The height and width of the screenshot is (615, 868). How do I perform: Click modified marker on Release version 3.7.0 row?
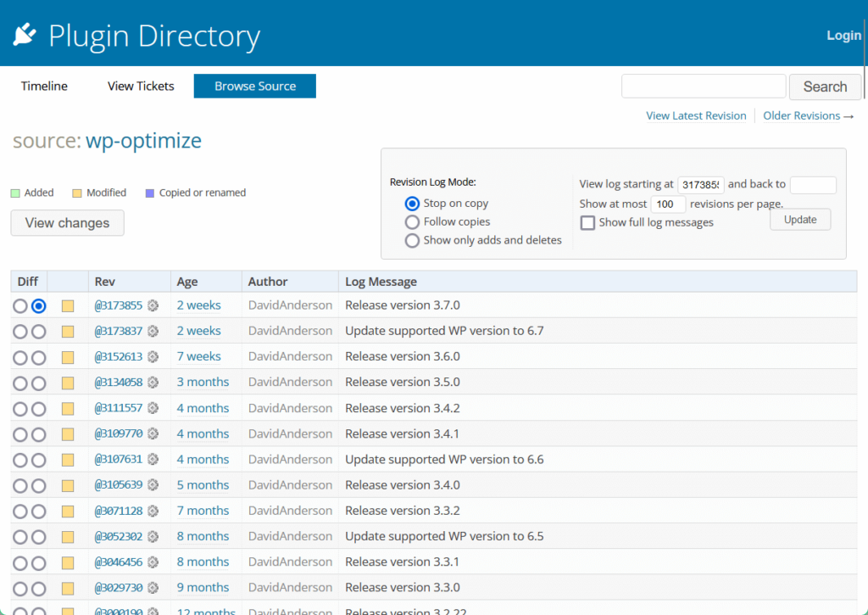(68, 306)
